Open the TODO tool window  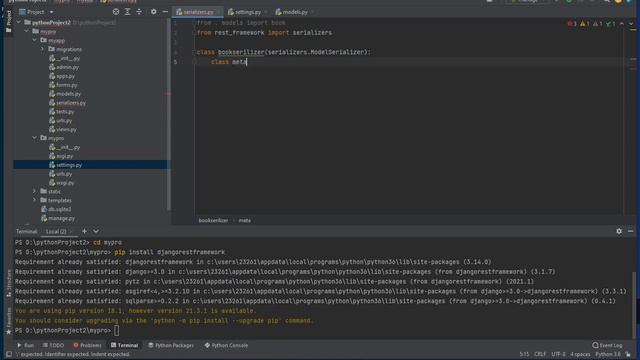tap(53, 345)
